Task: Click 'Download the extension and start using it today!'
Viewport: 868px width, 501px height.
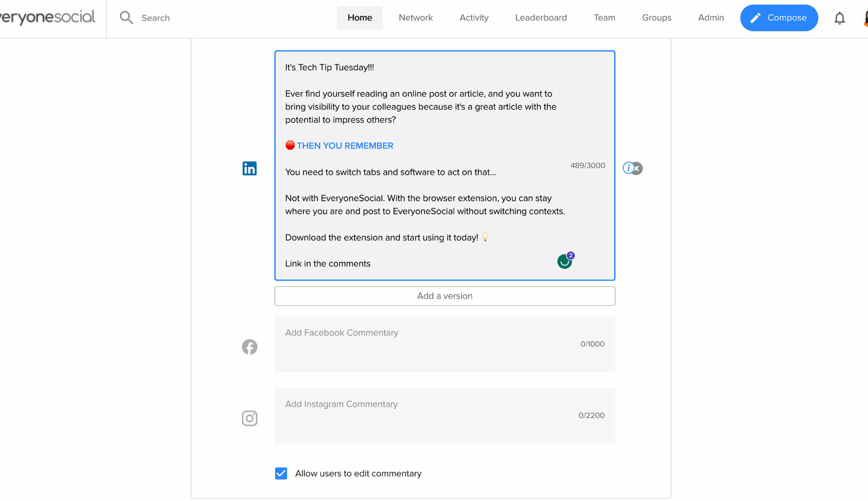Action: tap(382, 238)
